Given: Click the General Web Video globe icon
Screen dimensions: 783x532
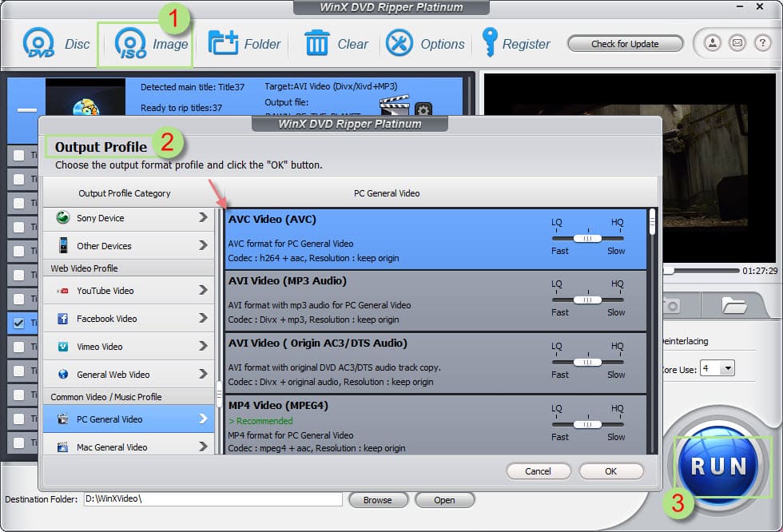Looking at the screenshot, I should 63,374.
